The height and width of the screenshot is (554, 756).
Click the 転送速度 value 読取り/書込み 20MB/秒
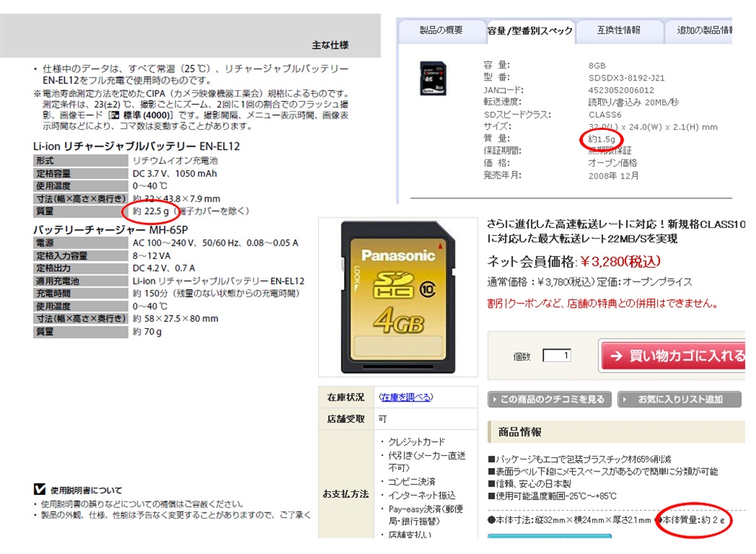tap(633, 102)
